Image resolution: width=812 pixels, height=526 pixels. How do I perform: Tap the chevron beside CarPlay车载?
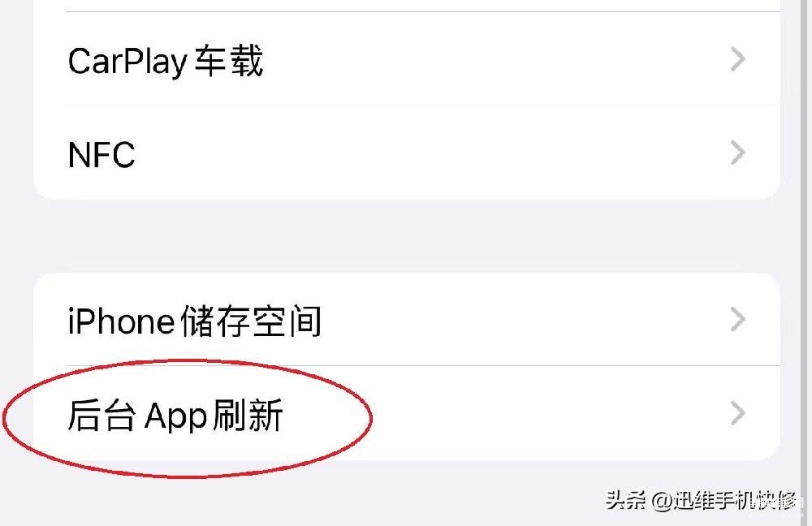coord(737,59)
